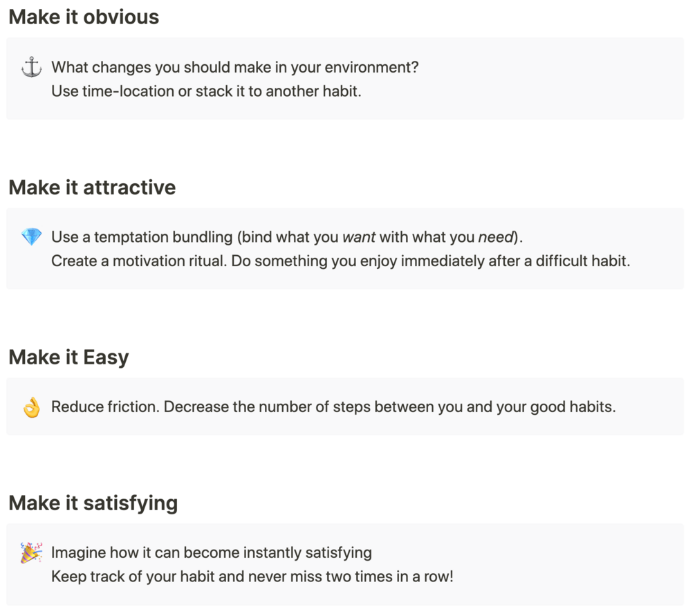This screenshot has width=695, height=616.
Task: Click the 'Make it satisfying' heading
Action: [93, 503]
